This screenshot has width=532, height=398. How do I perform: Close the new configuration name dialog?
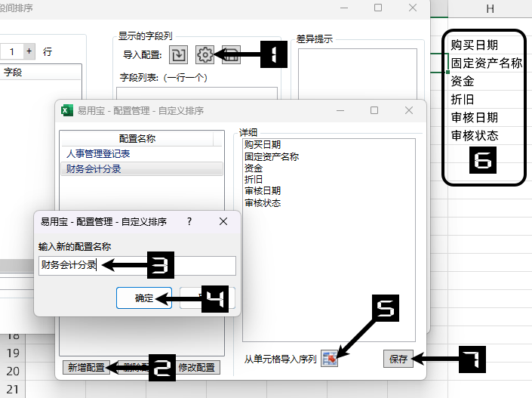223,221
